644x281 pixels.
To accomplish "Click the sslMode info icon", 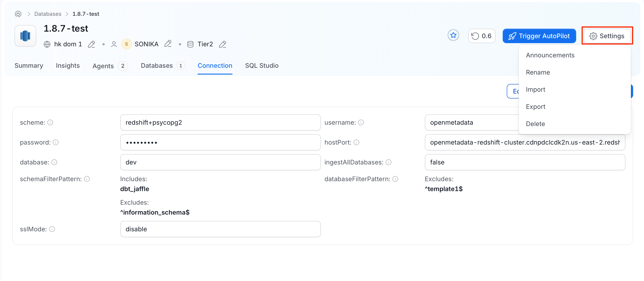I will [52, 229].
